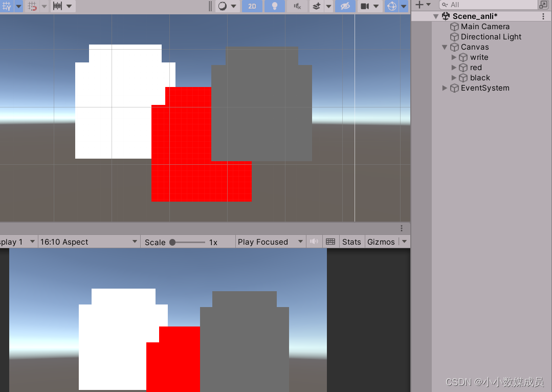Toggle Game view mute audio icon
This screenshot has width=552, height=392.
tap(314, 242)
